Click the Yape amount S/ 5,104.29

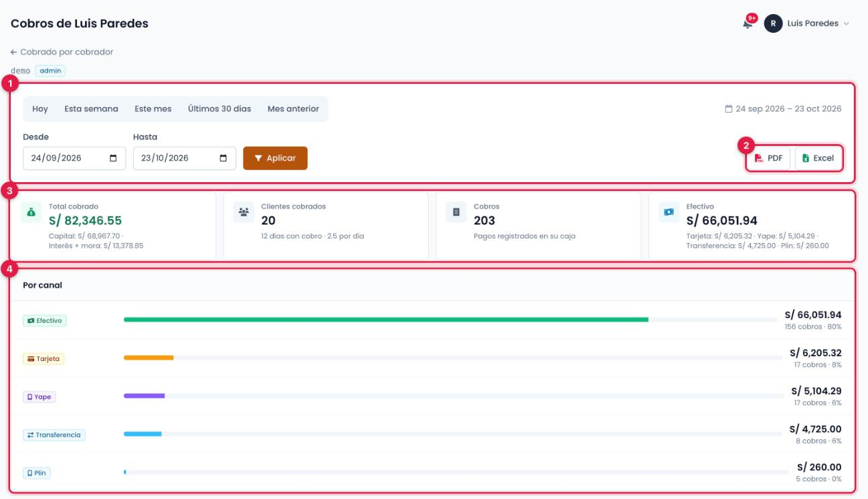[x=816, y=391]
